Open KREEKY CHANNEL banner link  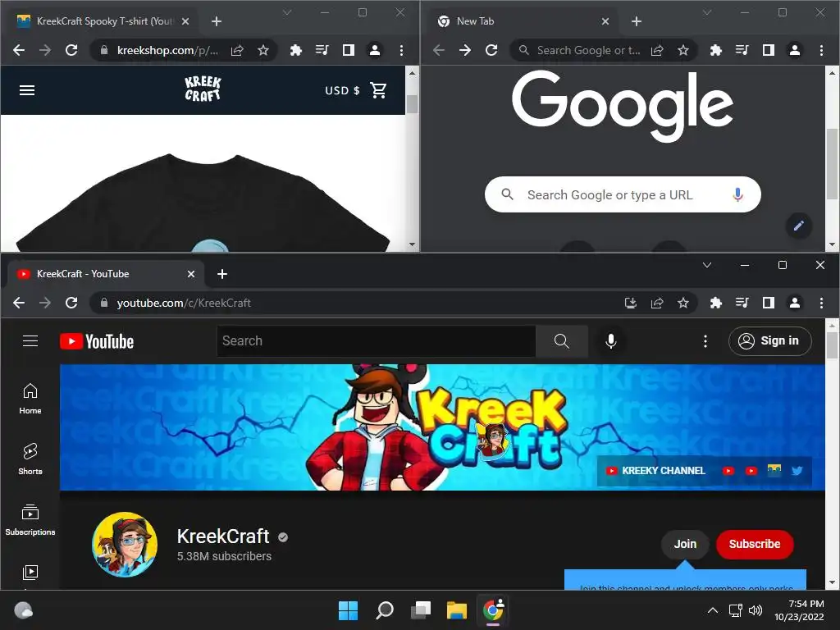655,471
